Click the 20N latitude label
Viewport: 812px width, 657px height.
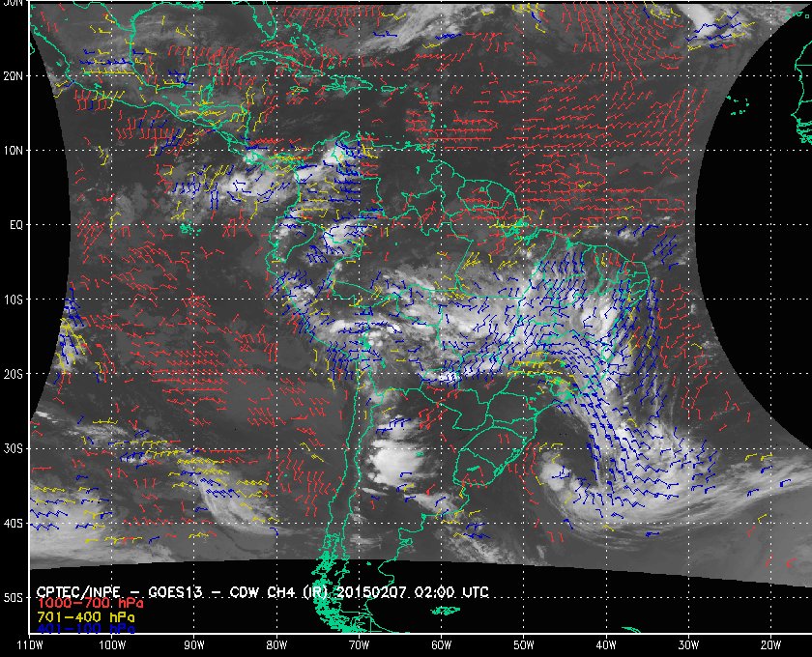click(13, 75)
